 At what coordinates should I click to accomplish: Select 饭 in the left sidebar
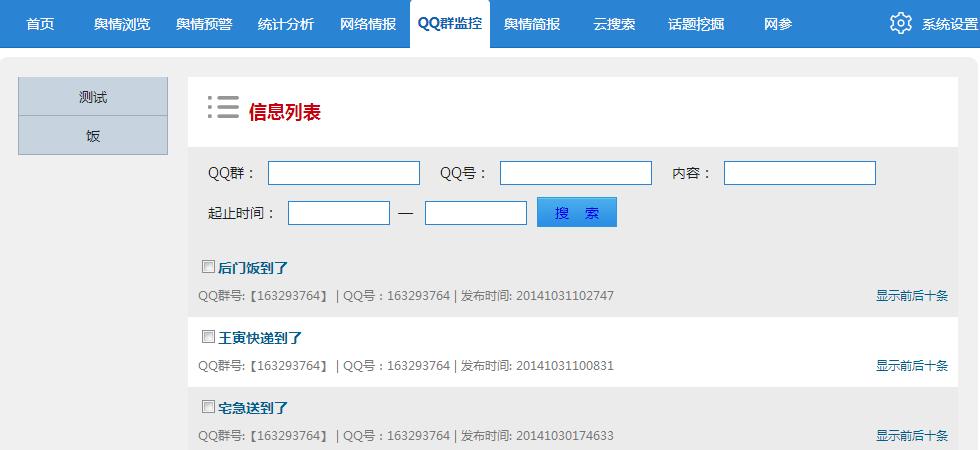click(93, 136)
